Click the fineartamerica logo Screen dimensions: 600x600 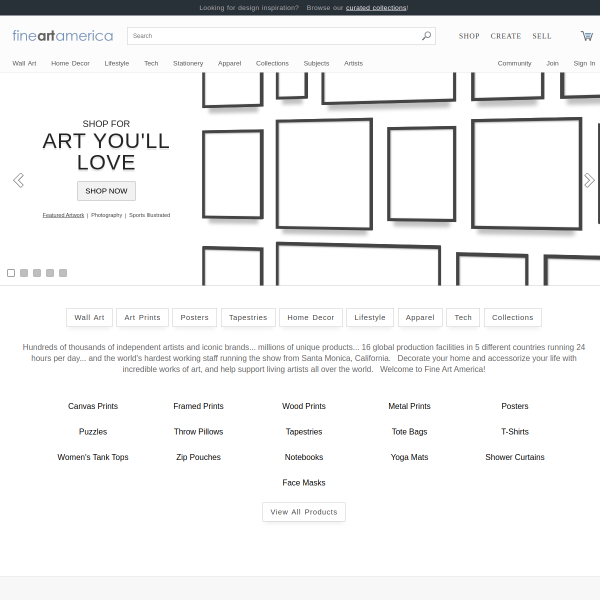tap(63, 36)
